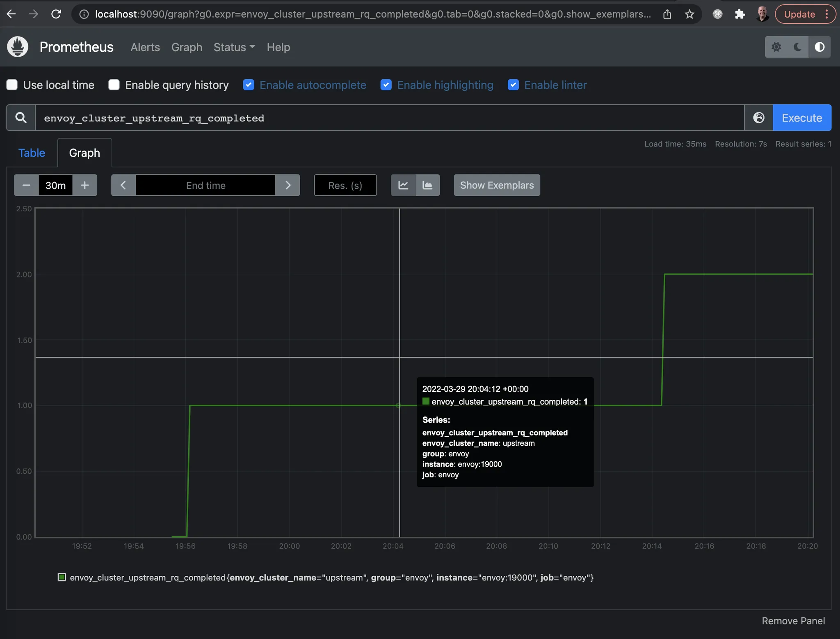Viewport: 840px width, 639px height.
Task: Click the metrics explorer globe icon
Action: pyautogui.click(x=759, y=118)
